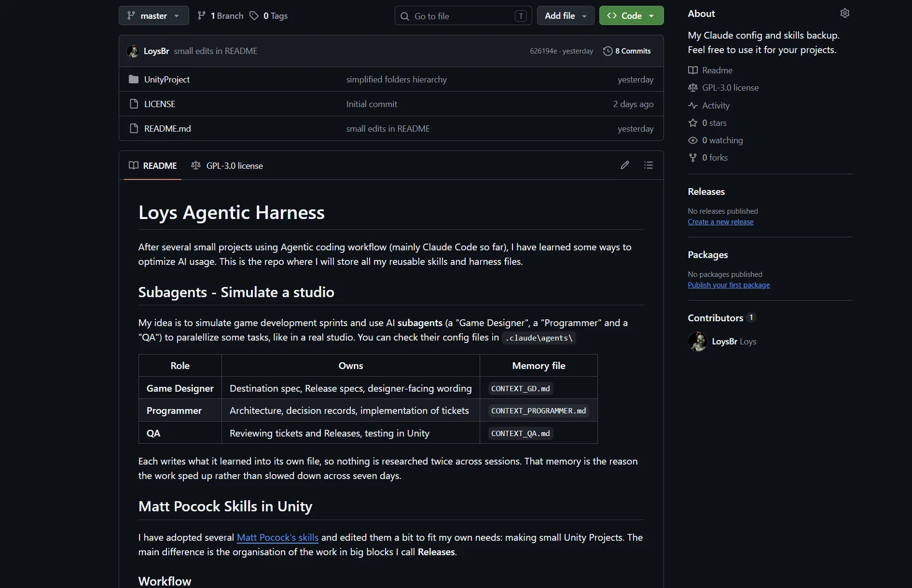Switch to the README tab
This screenshot has height=588, width=912.
coord(153,165)
